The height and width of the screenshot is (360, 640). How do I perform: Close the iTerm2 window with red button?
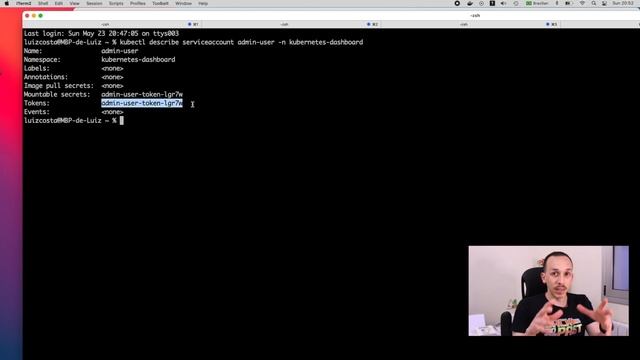click(x=27, y=16)
